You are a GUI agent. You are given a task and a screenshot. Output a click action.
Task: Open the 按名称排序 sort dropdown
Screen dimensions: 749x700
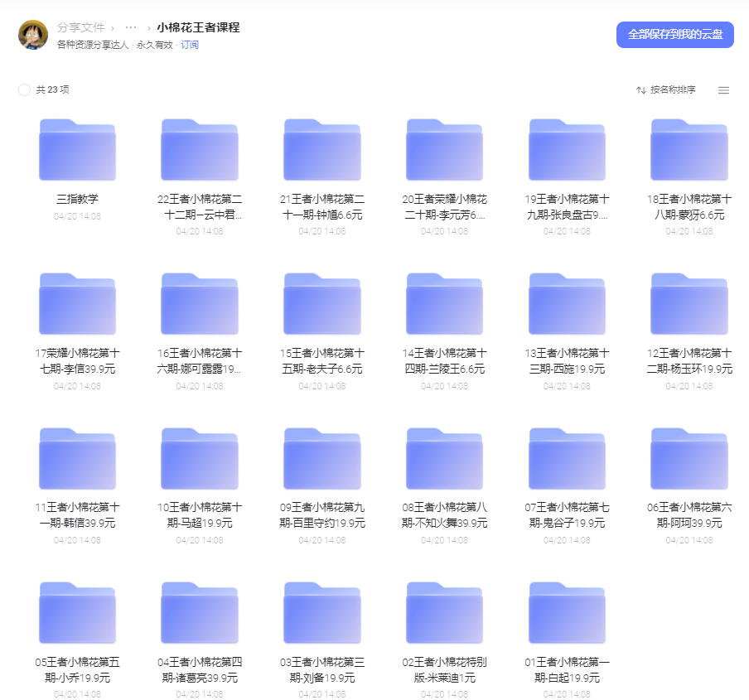[666, 89]
